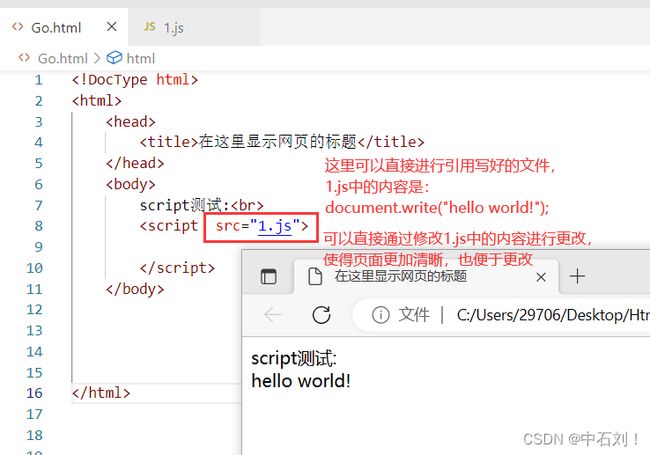650x455 pixels.
Task: Click the cube symbol icon in breadcrumb
Action: [x=114, y=58]
